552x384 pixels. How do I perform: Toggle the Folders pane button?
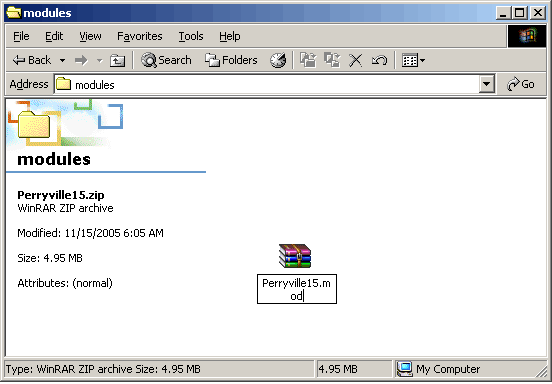(x=231, y=60)
